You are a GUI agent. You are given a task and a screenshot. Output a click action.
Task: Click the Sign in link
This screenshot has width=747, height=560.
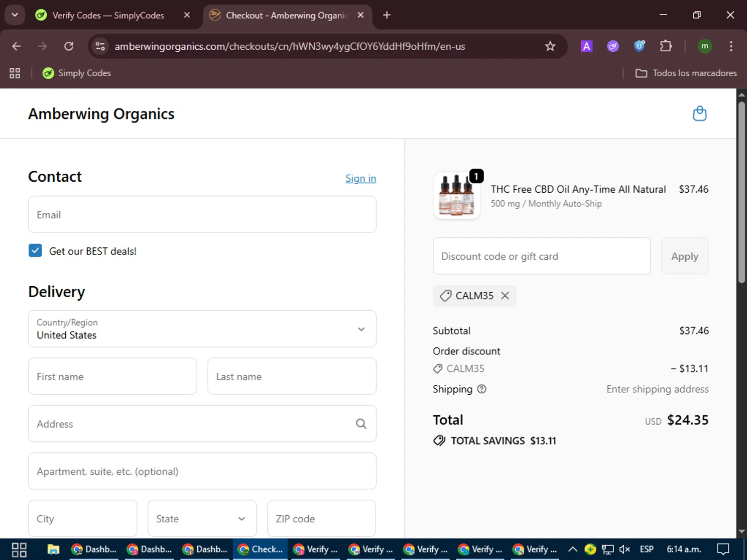pos(361,178)
